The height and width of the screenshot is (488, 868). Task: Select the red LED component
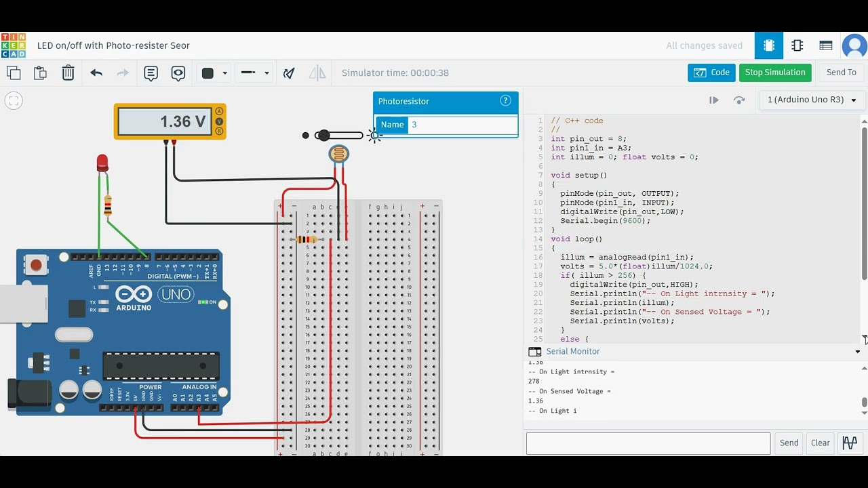click(x=102, y=163)
